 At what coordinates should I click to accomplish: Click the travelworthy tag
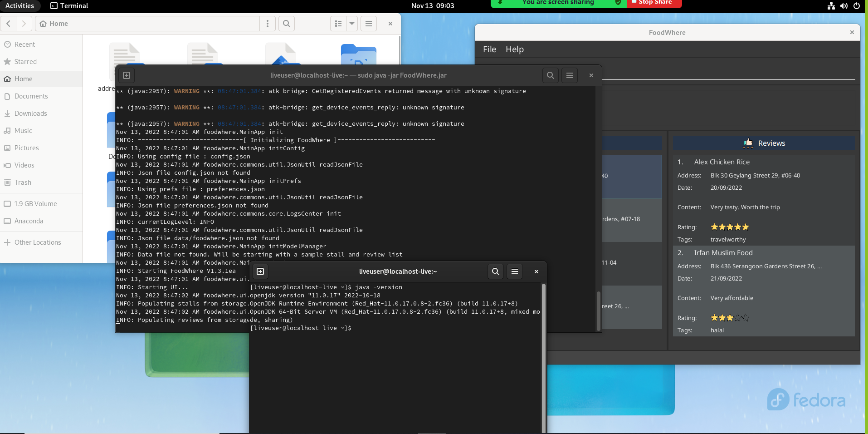pyautogui.click(x=728, y=240)
